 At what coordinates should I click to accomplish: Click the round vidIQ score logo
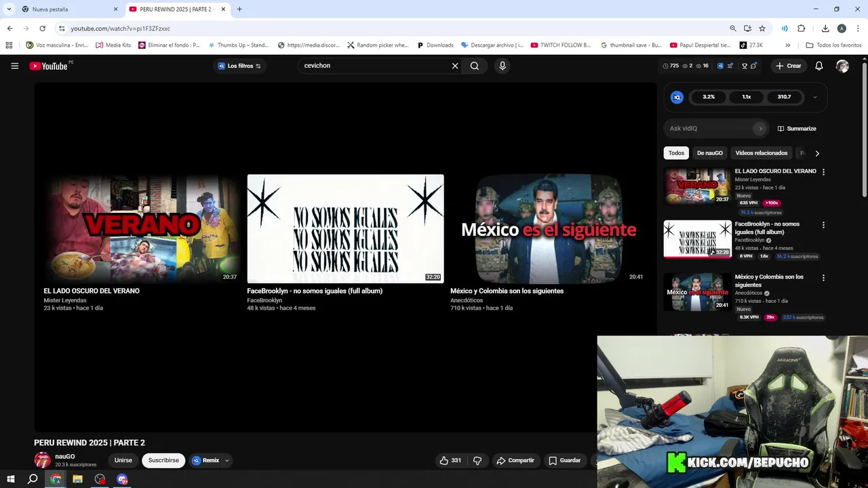[677, 97]
